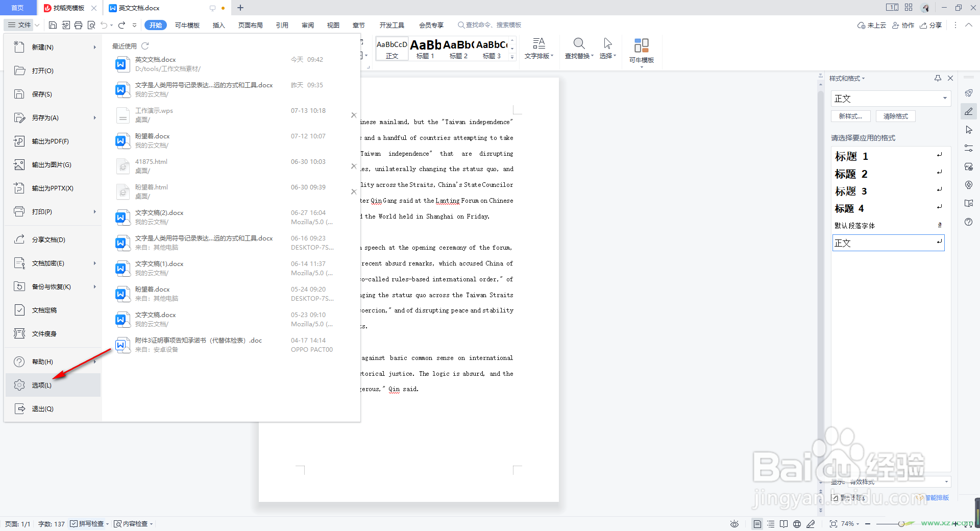The image size is (980, 531).
Task: Refresh the recently used list
Action: 145,46
